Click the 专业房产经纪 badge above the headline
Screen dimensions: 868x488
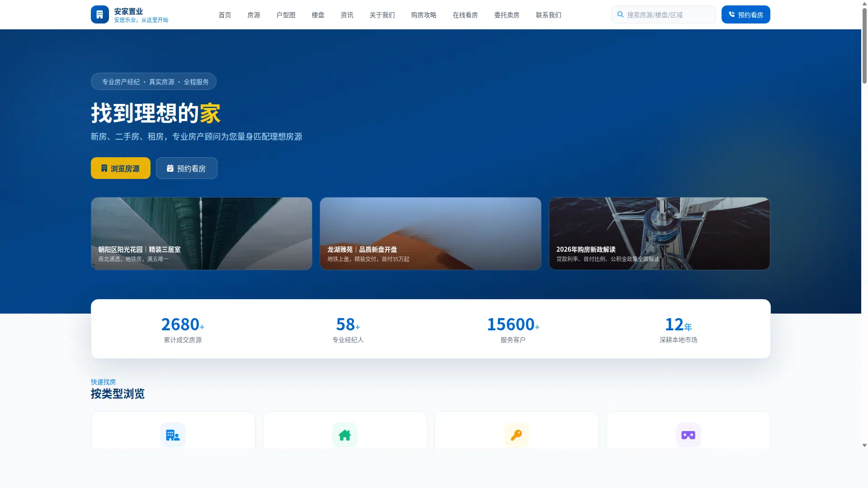coord(153,81)
